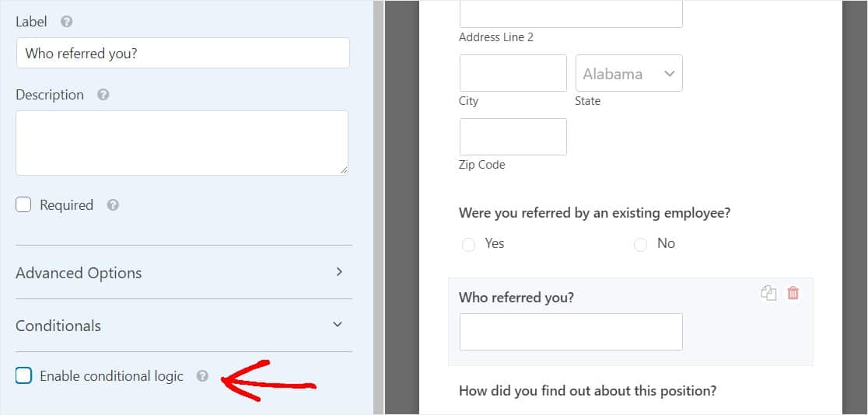Select the 'Were you referred by an existing employee?' field
Image resolution: width=868 pixels, height=415 pixels.
(x=594, y=213)
